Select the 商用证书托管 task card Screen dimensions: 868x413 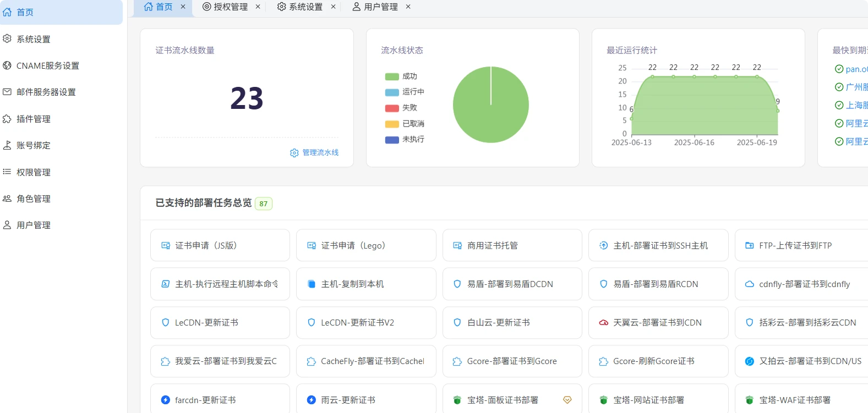point(512,245)
